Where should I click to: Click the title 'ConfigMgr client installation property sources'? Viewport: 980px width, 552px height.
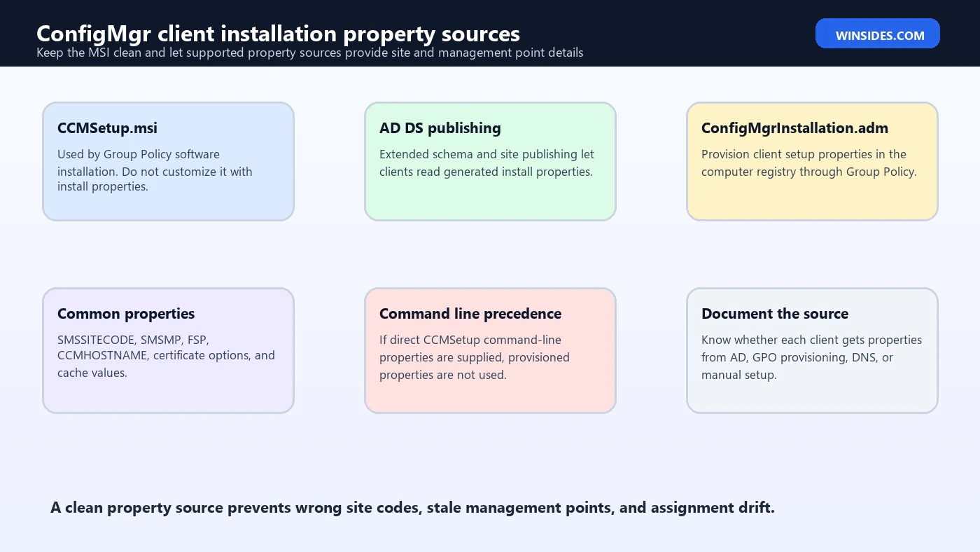[278, 34]
